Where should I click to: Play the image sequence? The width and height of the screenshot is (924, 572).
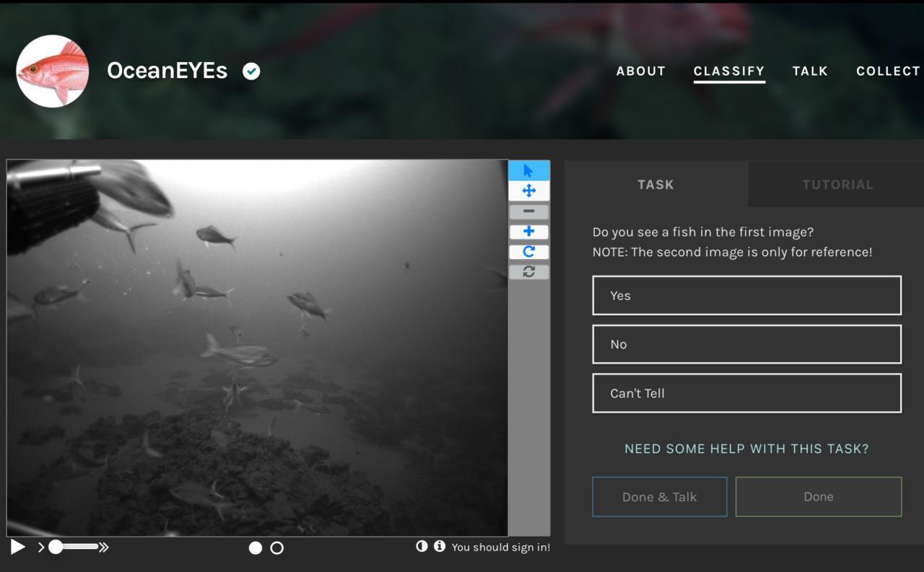click(x=18, y=547)
